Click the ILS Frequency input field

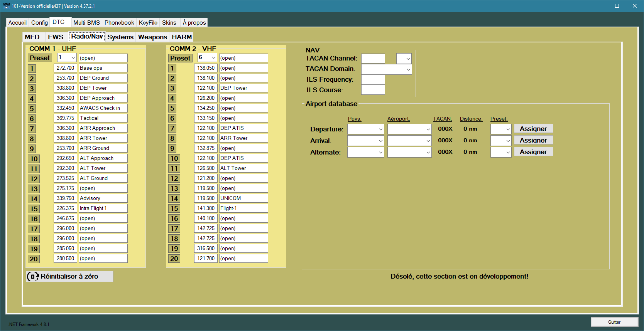tap(373, 80)
